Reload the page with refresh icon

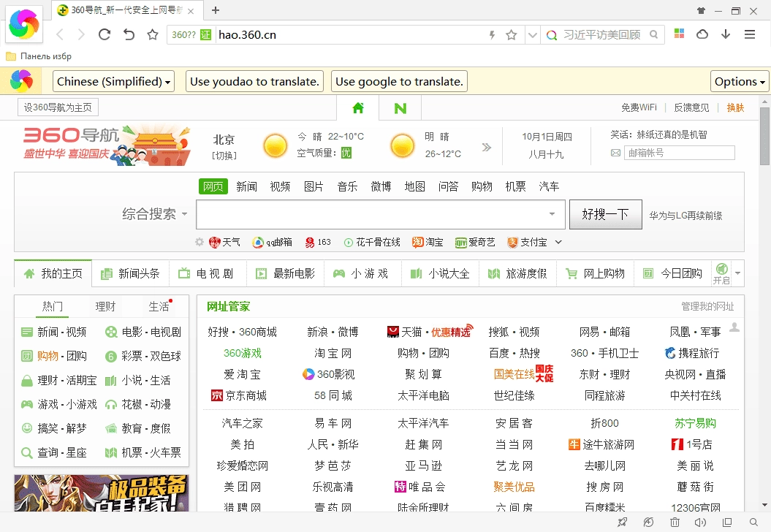tap(105, 34)
